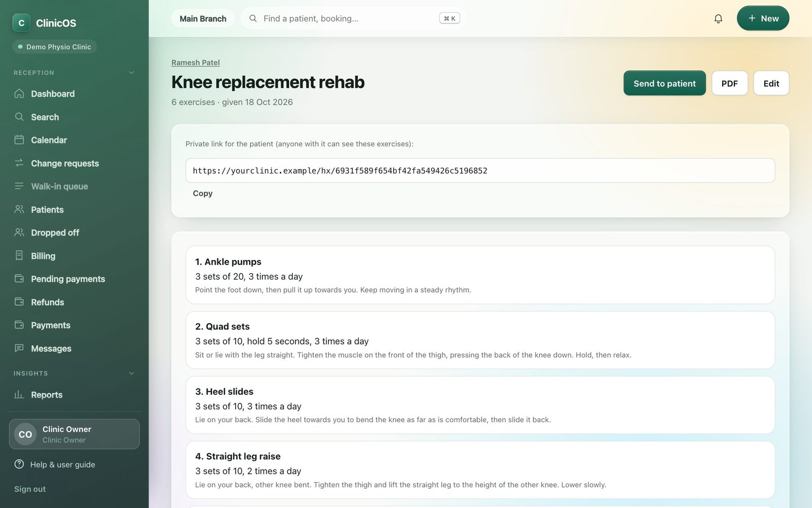Click the '6 exercises · given 18 Oct 2026' text
Image resolution: width=812 pixels, height=508 pixels.
coord(232,102)
